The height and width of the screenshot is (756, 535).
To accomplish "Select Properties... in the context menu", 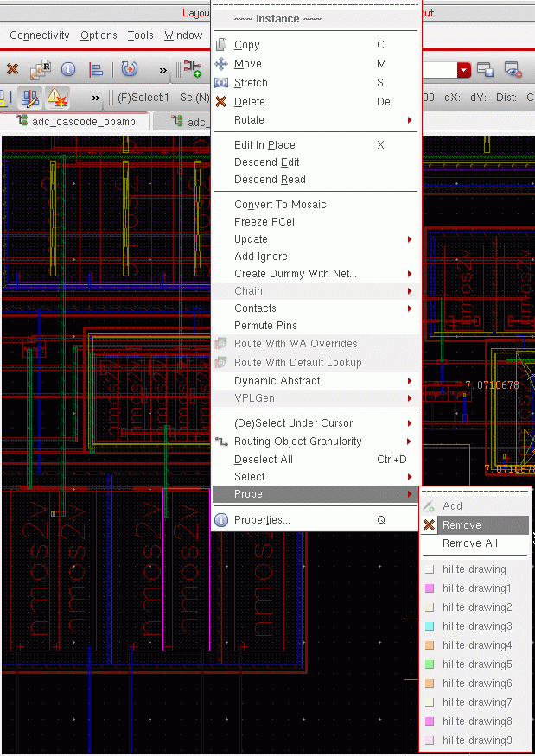I will pos(262,520).
